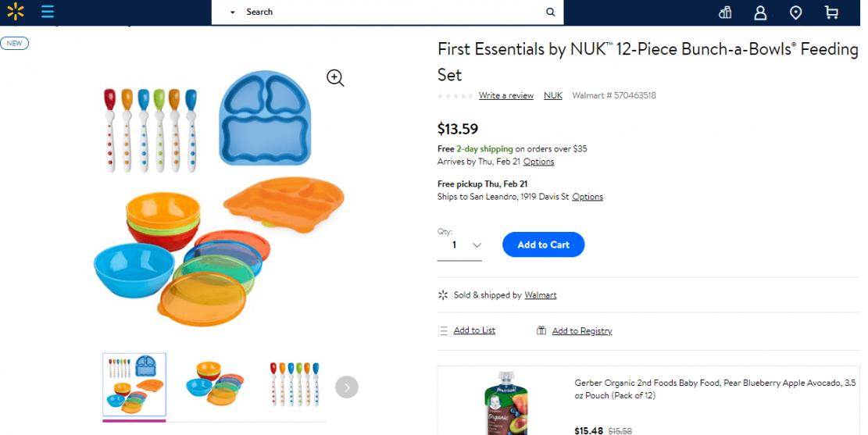868x435 pixels.
Task: Open the reorder items icon
Action: (725, 12)
